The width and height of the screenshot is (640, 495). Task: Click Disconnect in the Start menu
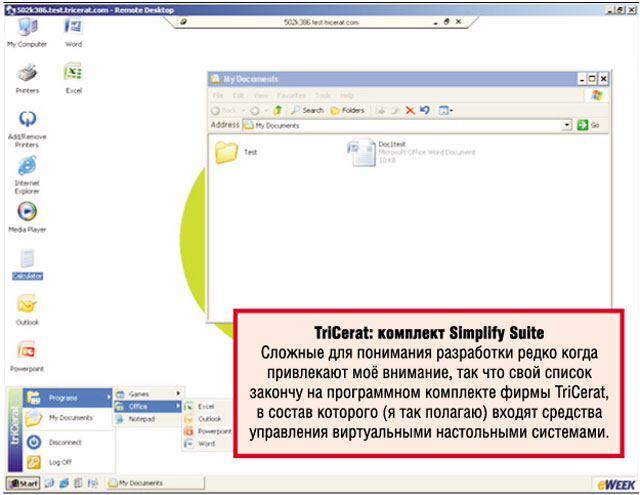point(68,442)
